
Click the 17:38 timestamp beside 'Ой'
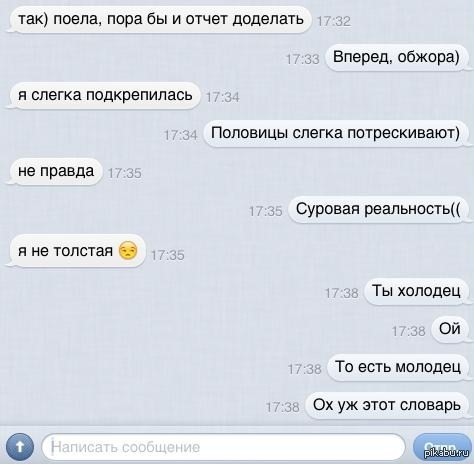pos(409,331)
